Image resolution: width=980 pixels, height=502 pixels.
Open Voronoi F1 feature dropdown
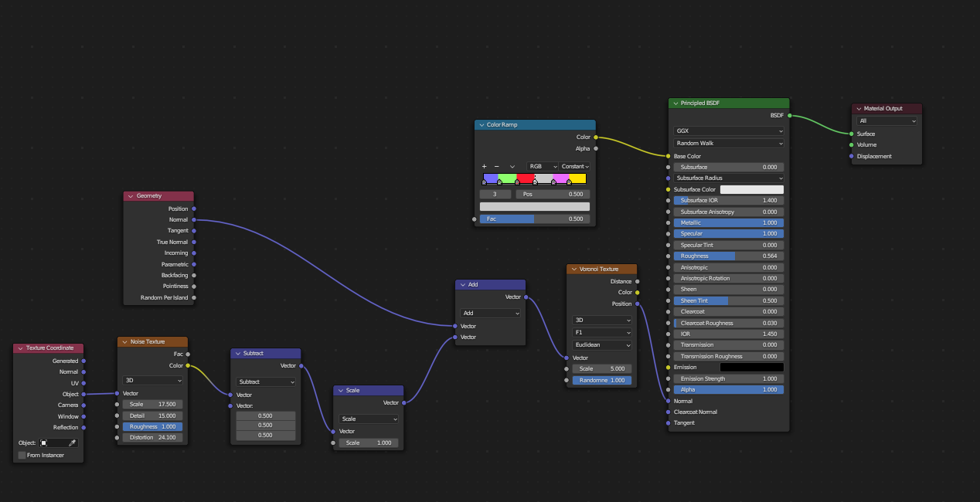pyautogui.click(x=602, y=332)
